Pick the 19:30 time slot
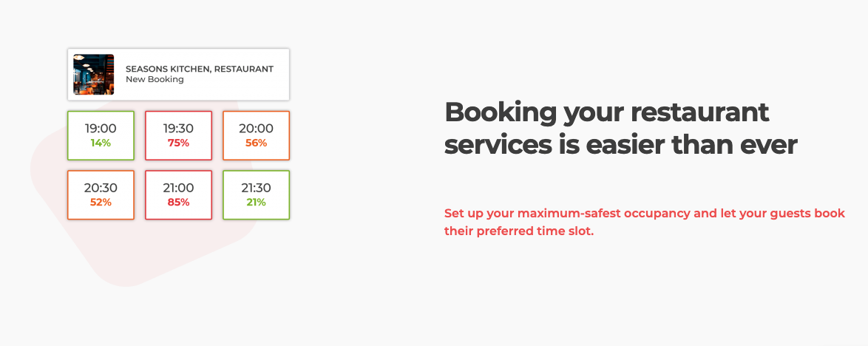 coord(178,135)
